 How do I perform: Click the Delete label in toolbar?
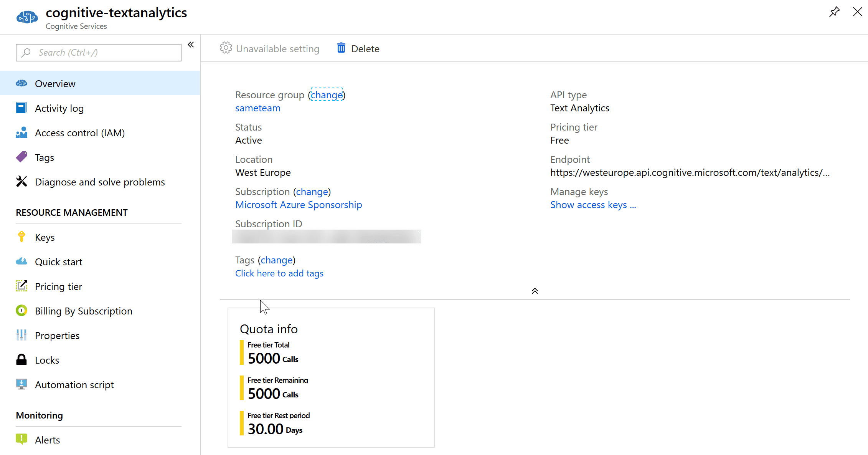[x=365, y=49]
